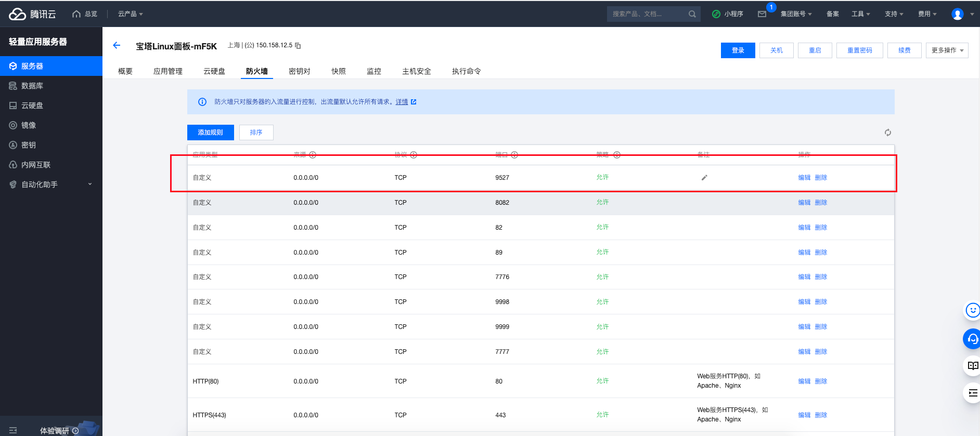This screenshot has height=436, width=980.
Task: Open 内网互联 in the sidebar
Action: pyautogui.click(x=51, y=165)
